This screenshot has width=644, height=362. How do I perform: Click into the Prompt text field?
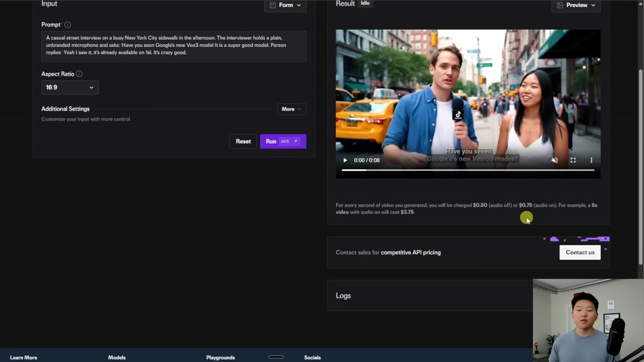(x=173, y=46)
